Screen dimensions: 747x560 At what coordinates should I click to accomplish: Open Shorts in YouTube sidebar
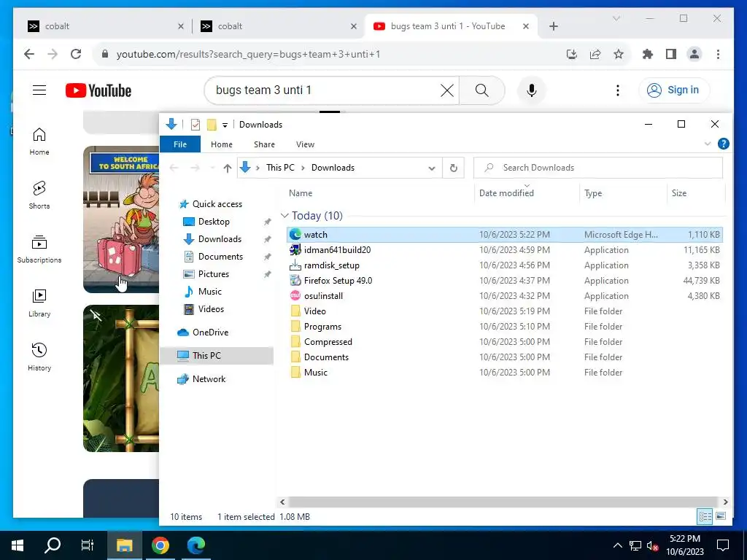pos(39,195)
